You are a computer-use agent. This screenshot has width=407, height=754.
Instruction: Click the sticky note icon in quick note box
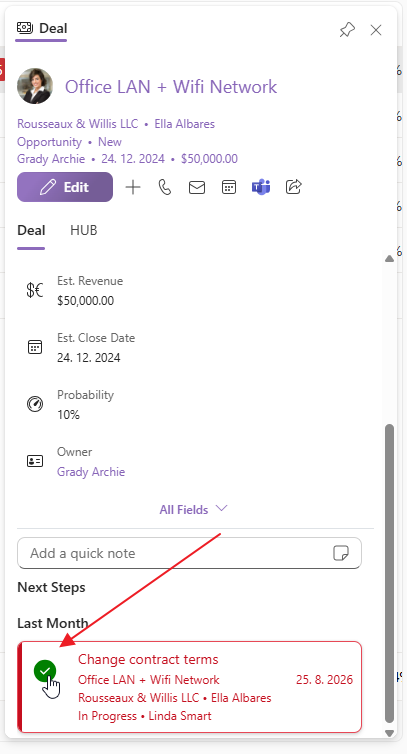tap(341, 553)
